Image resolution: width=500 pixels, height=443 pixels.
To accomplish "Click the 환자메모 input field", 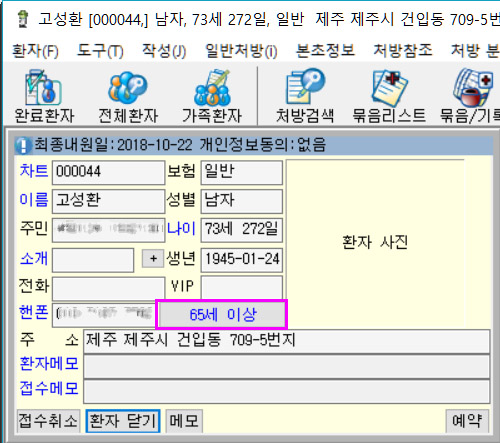I will click(286, 366).
